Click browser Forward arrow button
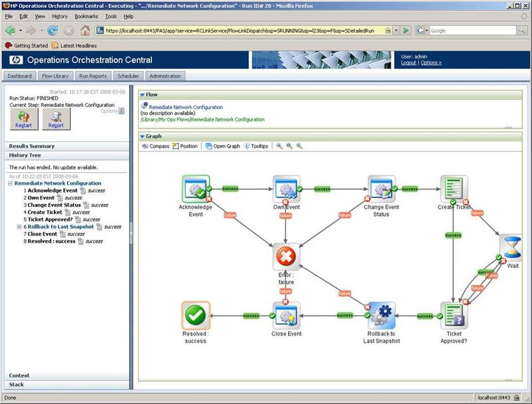Screen dimensions: 532x404 31,31
